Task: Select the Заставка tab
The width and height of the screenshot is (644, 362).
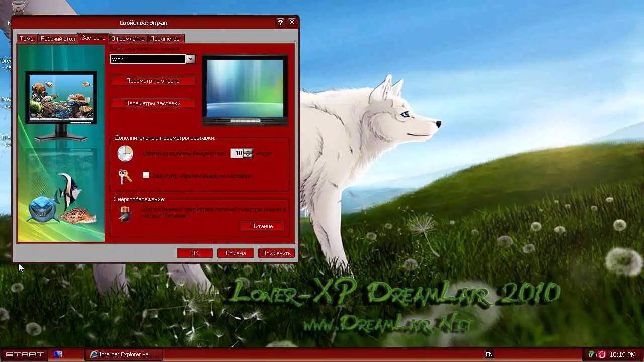Action: 93,38
